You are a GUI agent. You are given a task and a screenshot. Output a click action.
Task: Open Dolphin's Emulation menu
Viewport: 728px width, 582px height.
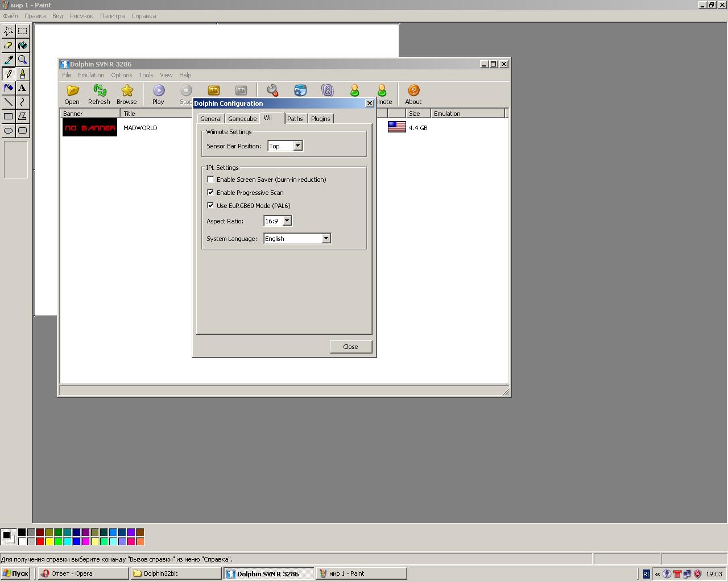(x=91, y=75)
